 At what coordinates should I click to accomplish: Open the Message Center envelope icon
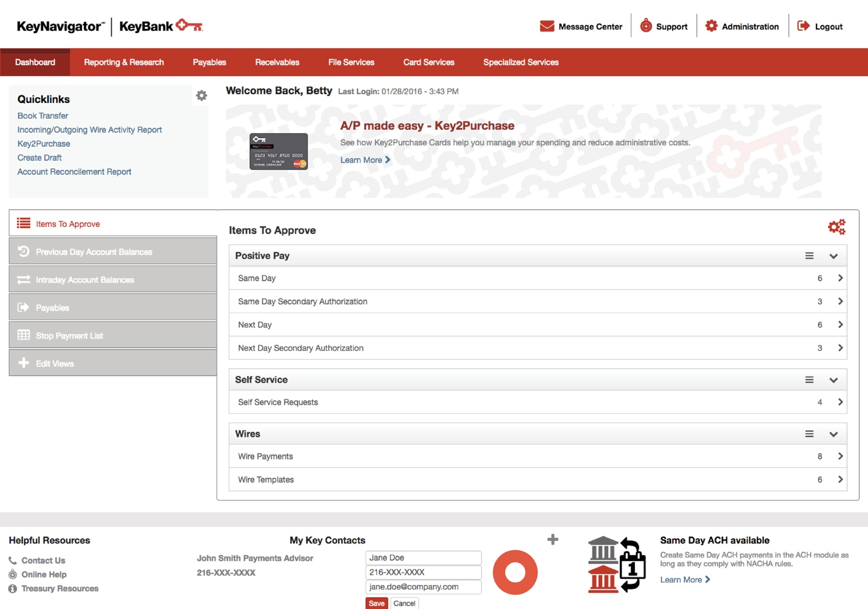click(x=547, y=26)
